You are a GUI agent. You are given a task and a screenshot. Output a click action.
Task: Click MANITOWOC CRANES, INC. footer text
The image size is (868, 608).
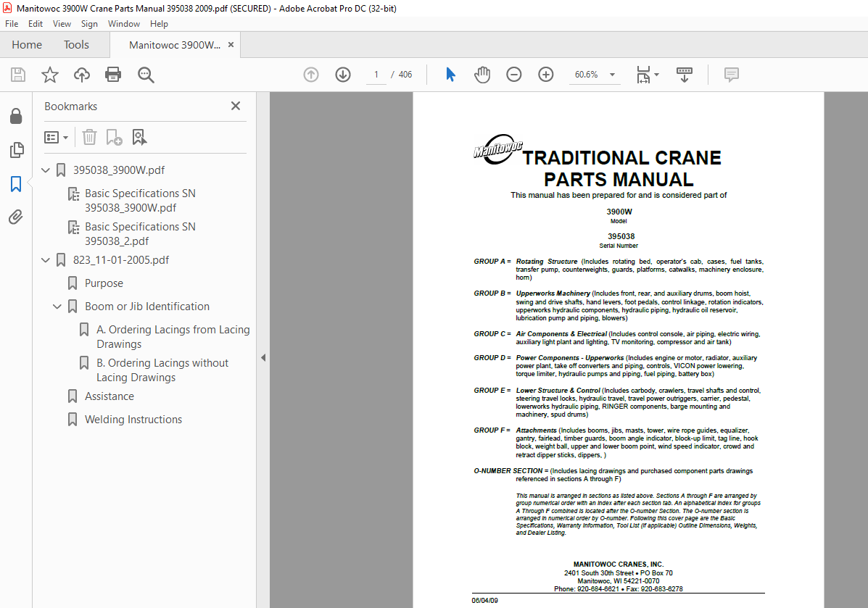[619, 565]
